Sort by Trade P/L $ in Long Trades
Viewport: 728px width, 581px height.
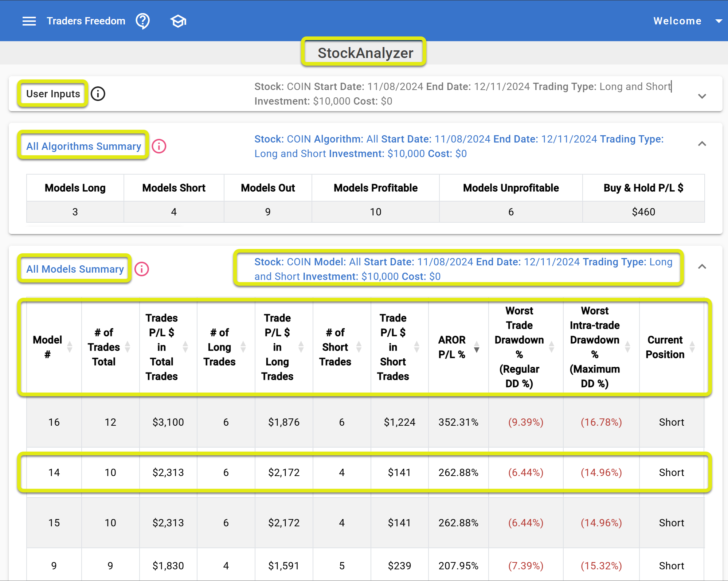pos(301,347)
